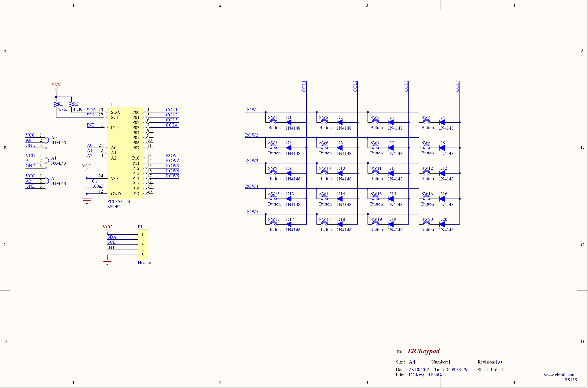The image size is (588, 388).
Task: Select the D20 diode symbol
Action: tap(442, 224)
